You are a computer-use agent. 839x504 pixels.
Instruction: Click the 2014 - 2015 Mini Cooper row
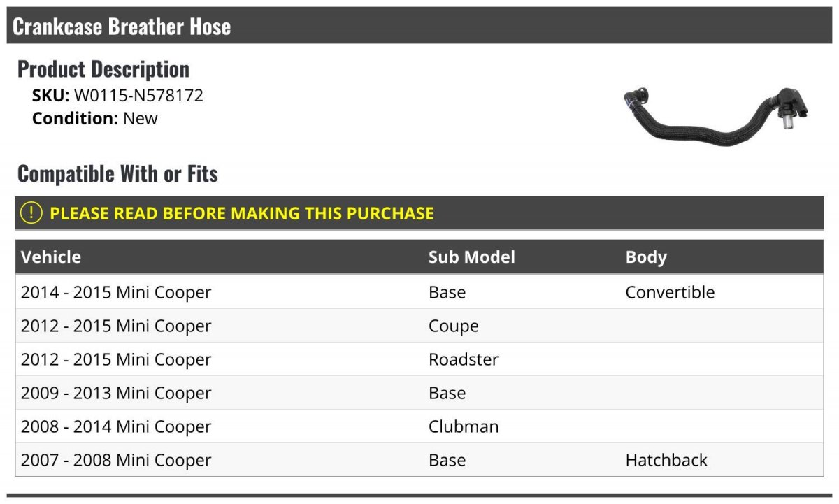[419, 292]
